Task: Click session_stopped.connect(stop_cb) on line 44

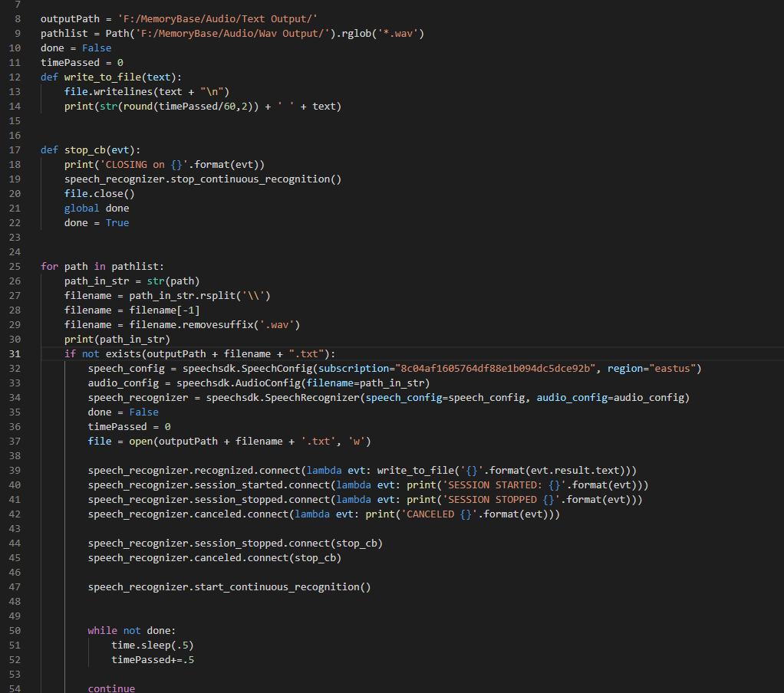Action: pyautogui.click(x=288, y=543)
